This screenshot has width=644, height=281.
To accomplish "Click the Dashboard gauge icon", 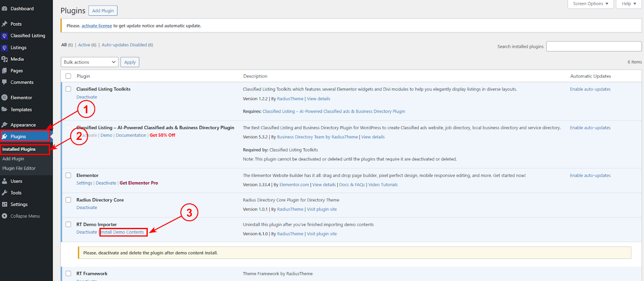I will tap(4, 8).
